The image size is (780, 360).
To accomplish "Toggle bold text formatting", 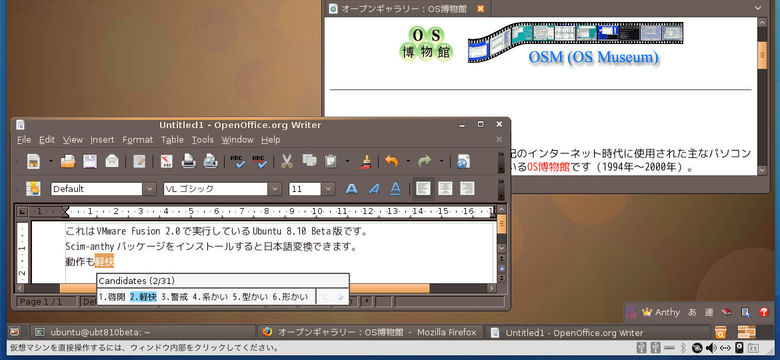I will 352,188.
